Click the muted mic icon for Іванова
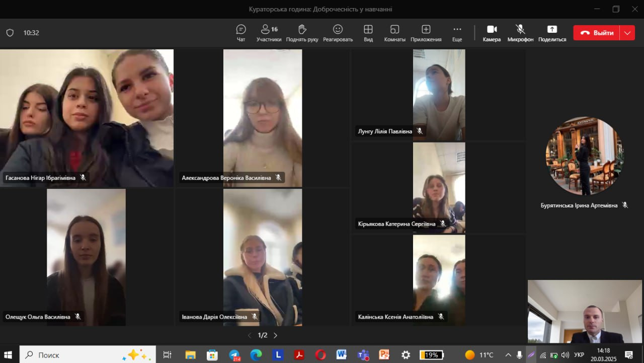The width and height of the screenshot is (644, 363). [x=255, y=317]
